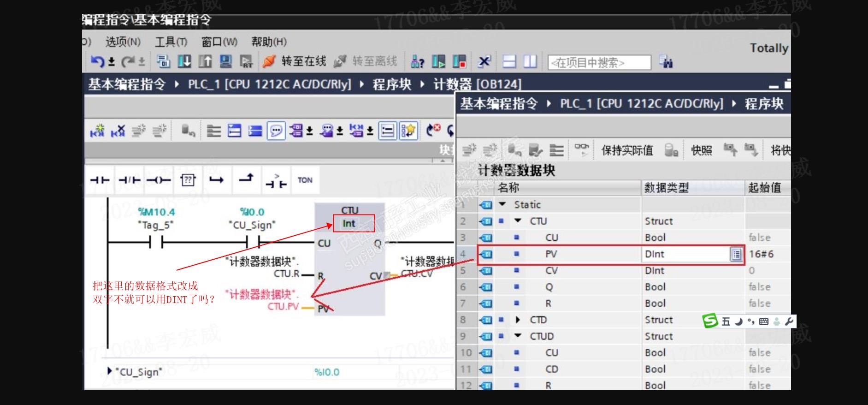868x405 pixels.
Task: Insert the TON timer from favorites
Action: coord(305,180)
